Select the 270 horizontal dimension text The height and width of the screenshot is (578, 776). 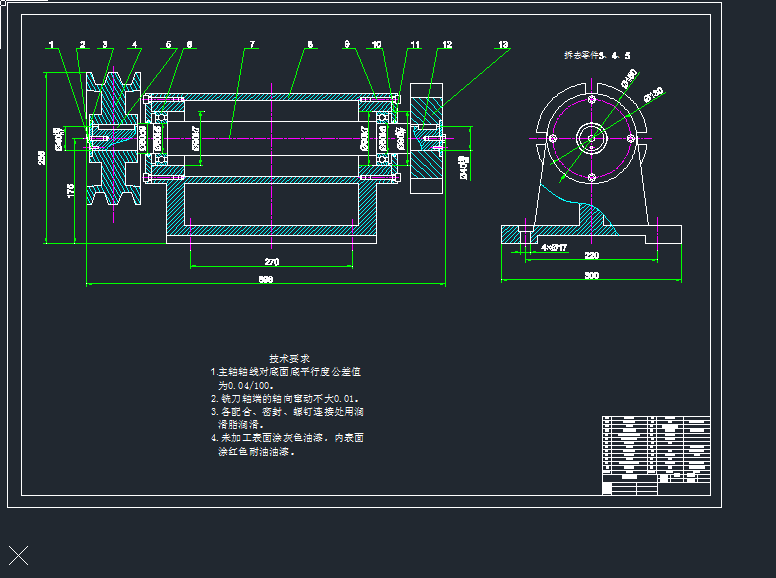271,262
